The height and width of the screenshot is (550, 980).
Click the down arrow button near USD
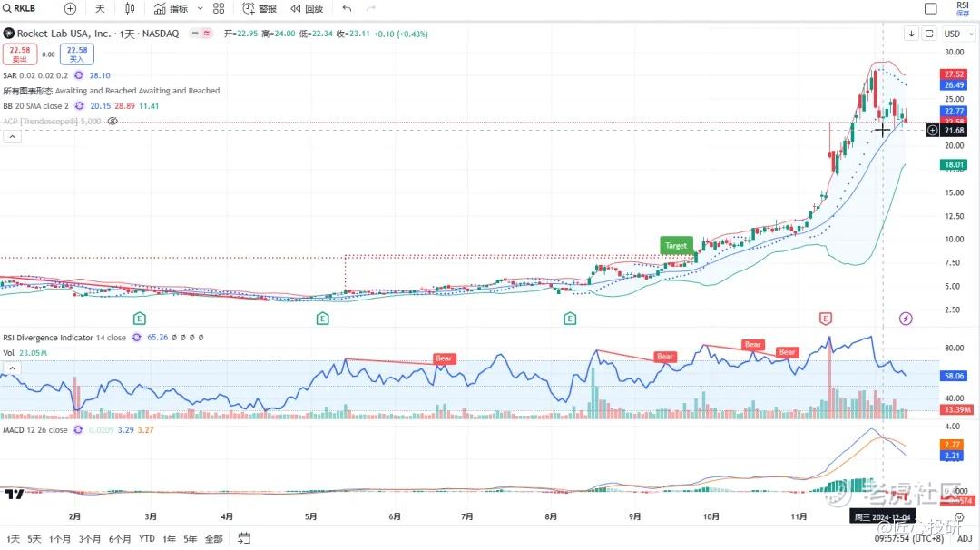[x=911, y=33]
